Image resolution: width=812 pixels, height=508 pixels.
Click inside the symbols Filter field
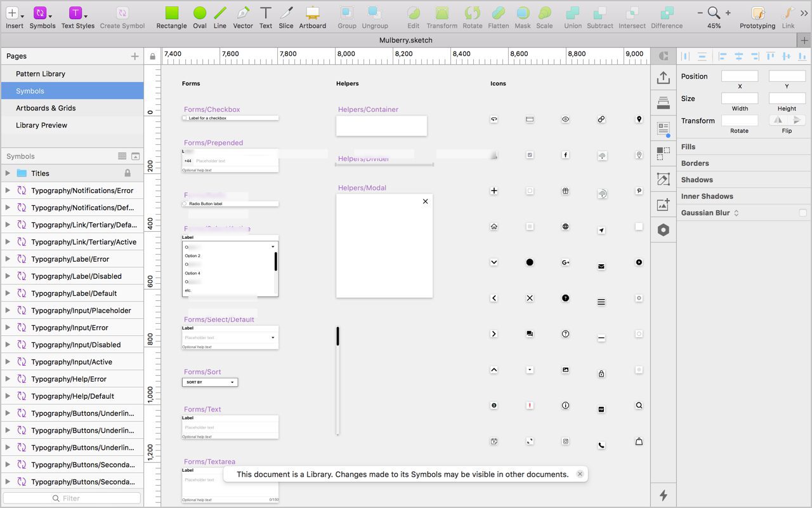[72, 498]
